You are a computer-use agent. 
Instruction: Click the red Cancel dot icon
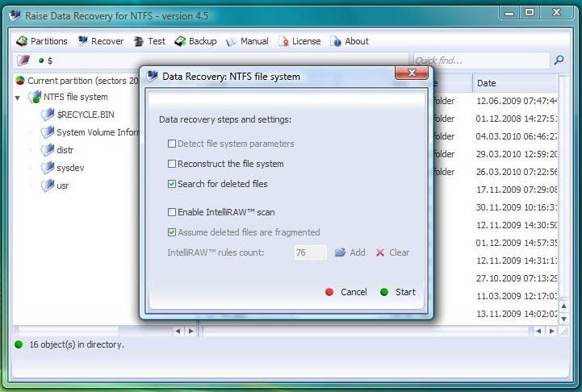pyautogui.click(x=329, y=292)
